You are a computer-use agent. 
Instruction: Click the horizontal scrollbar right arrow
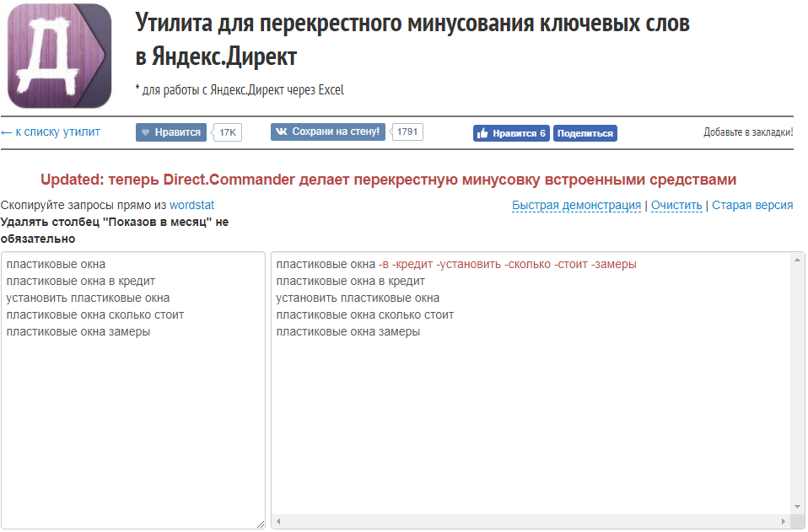tap(784, 521)
